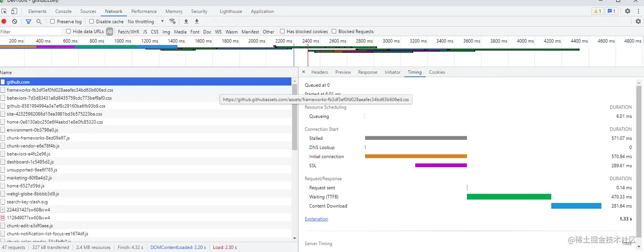Image resolution: width=644 pixels, height=252 pixels.
Task: Select the marketing-60f8a4d2.js request
Action: coord(146,178)
